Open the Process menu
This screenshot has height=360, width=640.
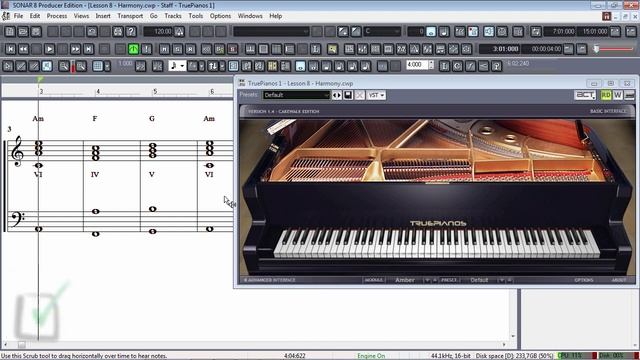coord(57,16)
